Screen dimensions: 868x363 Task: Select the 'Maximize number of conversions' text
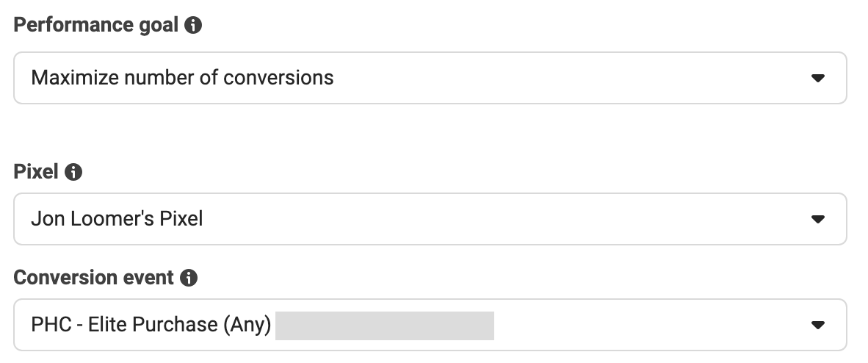(182, 78)
